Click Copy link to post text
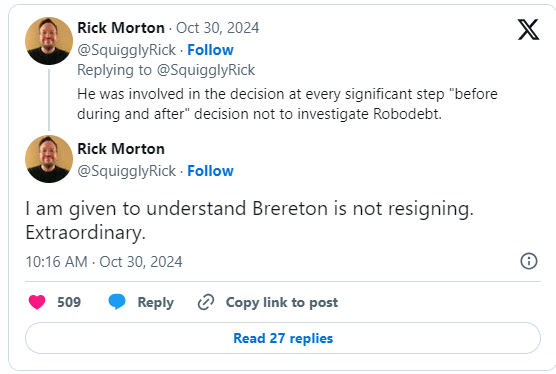This screenshot has height=374, width=556. (x=282, y=302)
